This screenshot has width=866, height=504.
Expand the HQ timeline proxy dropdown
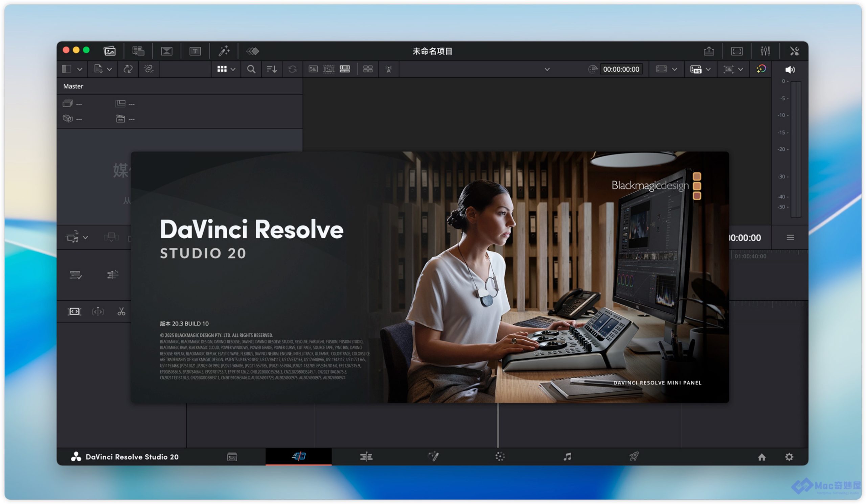click(x=708, y=69)
